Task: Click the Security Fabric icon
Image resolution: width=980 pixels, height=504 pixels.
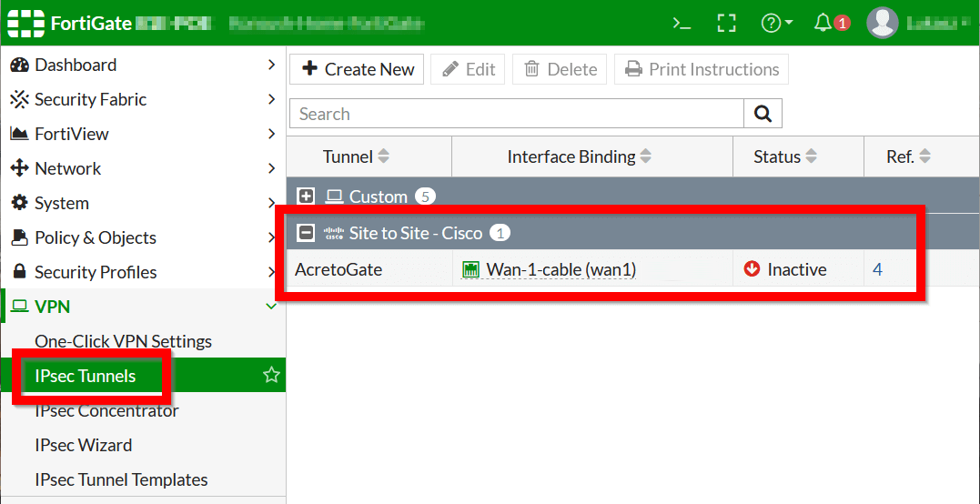Action: click(20, 99)
